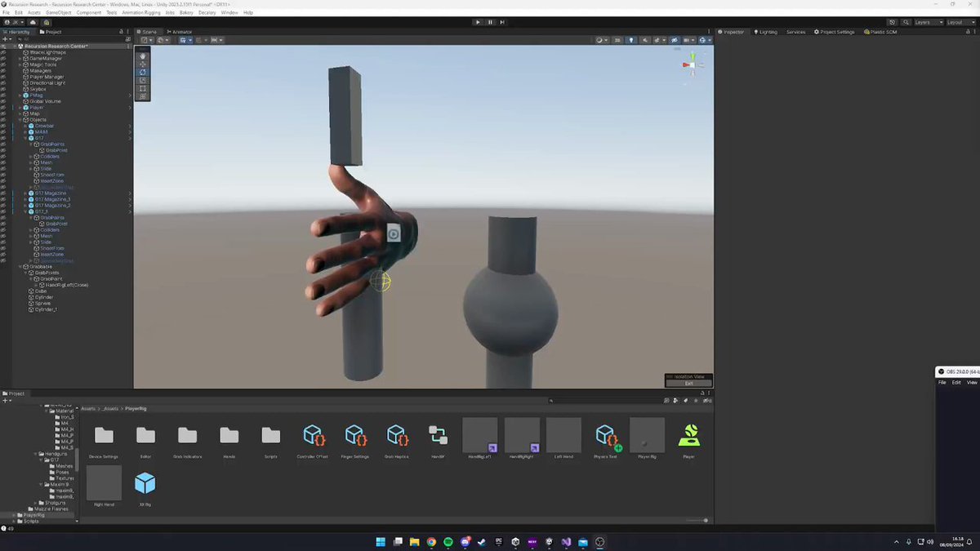Viewport: 980px width, 551px height.
Task: Select the Move tool in Scene toolbar
Action: pyautogui.click(x=143, y=64)
